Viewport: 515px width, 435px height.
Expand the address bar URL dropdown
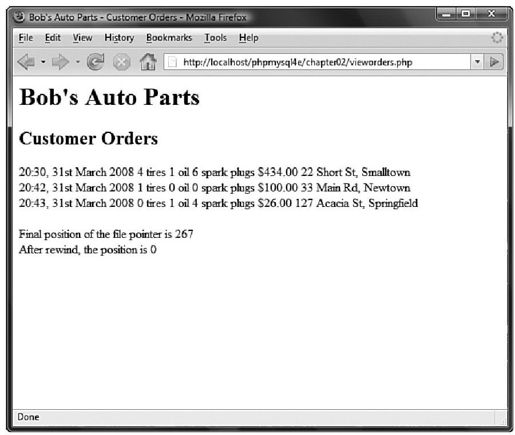477,62
